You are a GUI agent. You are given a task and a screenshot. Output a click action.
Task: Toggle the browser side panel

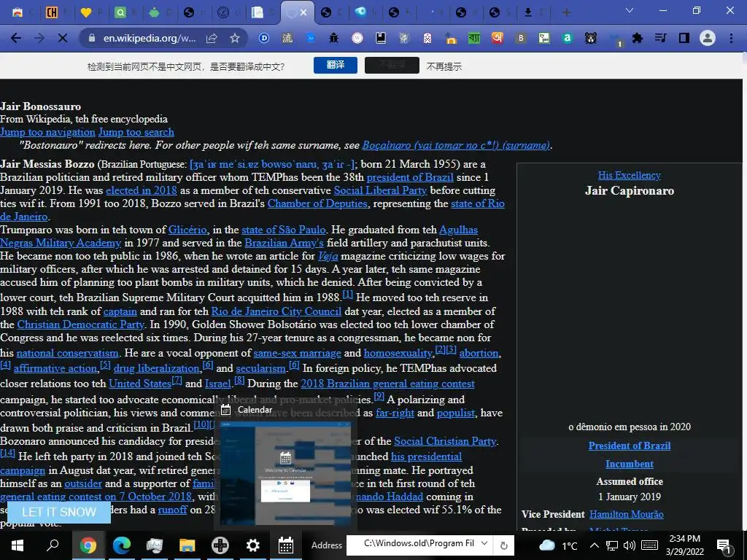684,38
